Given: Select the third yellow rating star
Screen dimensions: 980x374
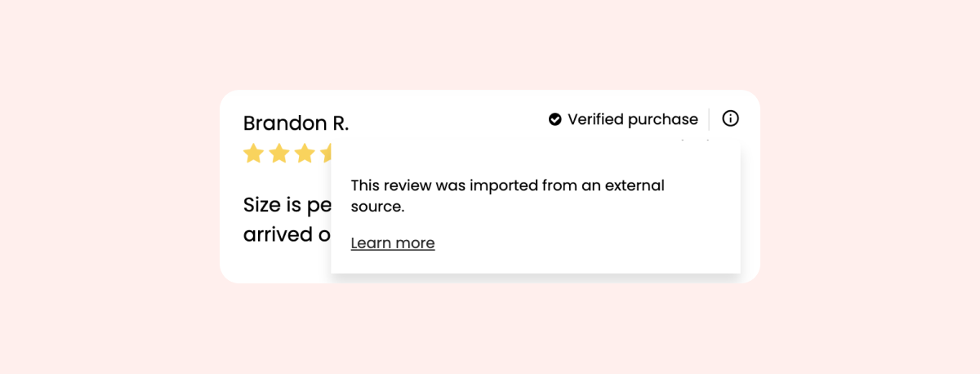Looking at the screenshot, I should pos(305,154).
